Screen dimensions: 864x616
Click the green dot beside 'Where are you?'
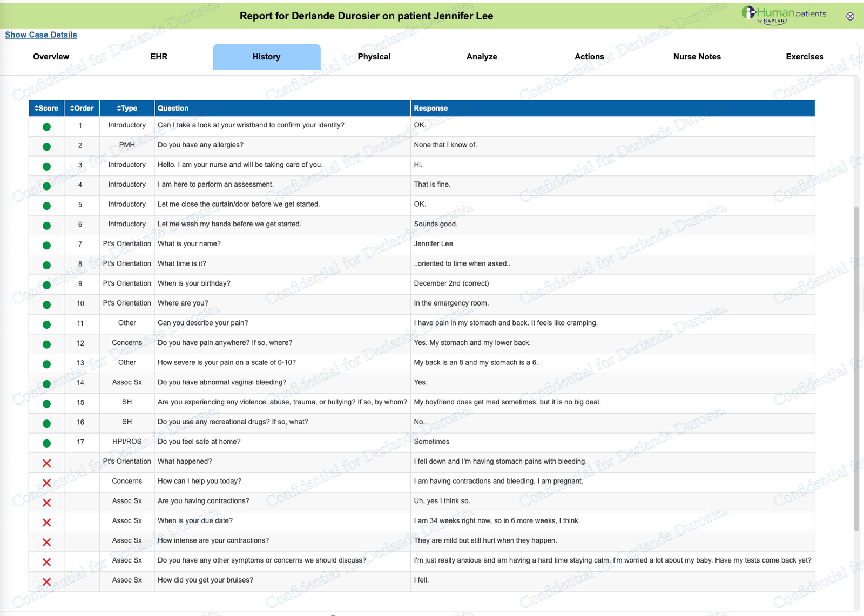(x=46, y=305)
